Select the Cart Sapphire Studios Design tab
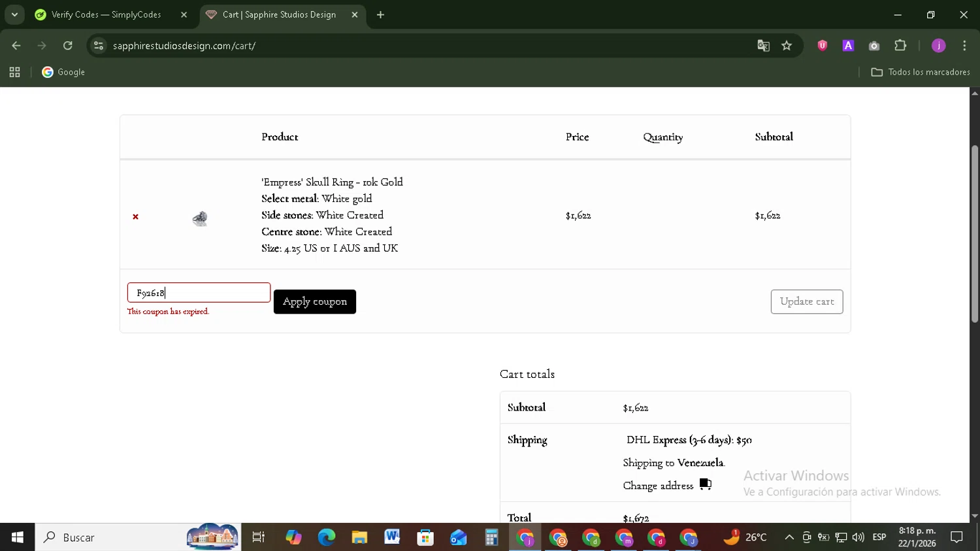This screenshot has height=551, width=980. [280, 14]
